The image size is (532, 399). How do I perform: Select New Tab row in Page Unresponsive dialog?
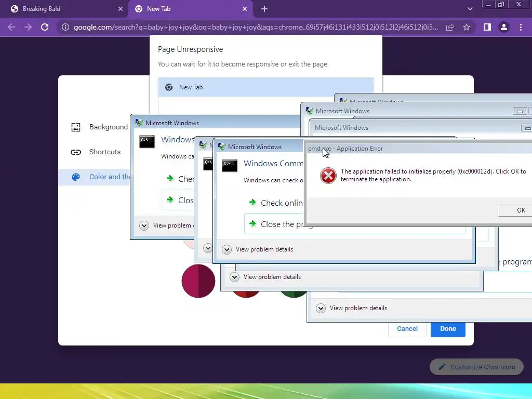(265, 87)
